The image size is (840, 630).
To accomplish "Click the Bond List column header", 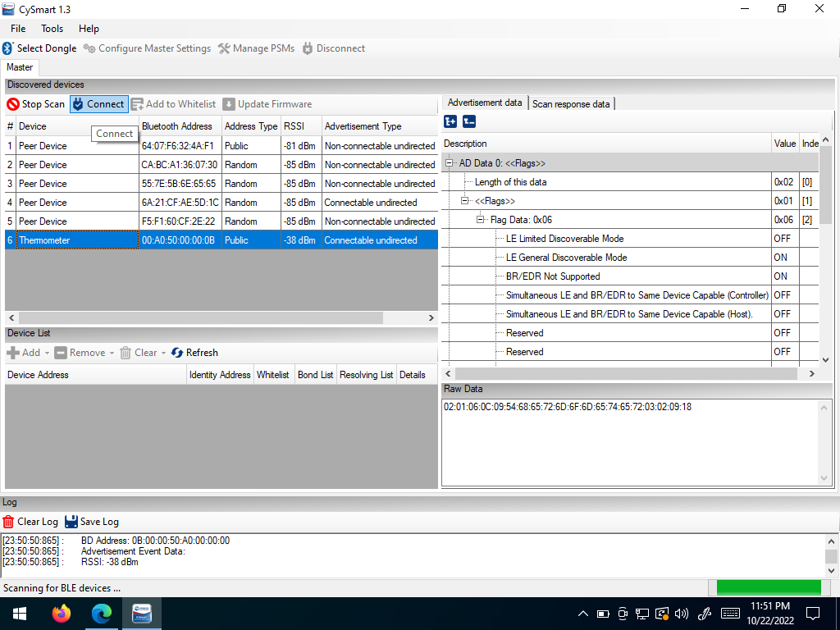I will pyautogui.click(x=316, y=375).
